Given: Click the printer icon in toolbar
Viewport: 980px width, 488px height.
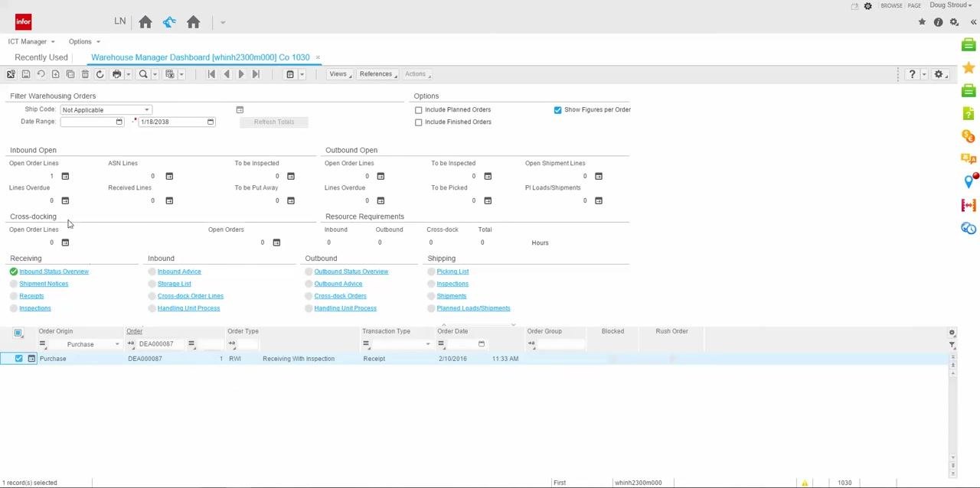Looking at the screenshot, I should [116, 74].
